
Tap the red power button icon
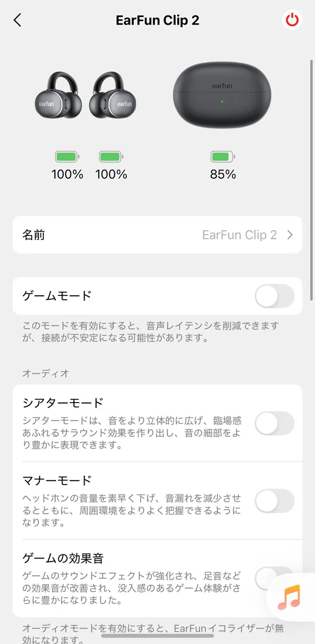coord(292,20)
